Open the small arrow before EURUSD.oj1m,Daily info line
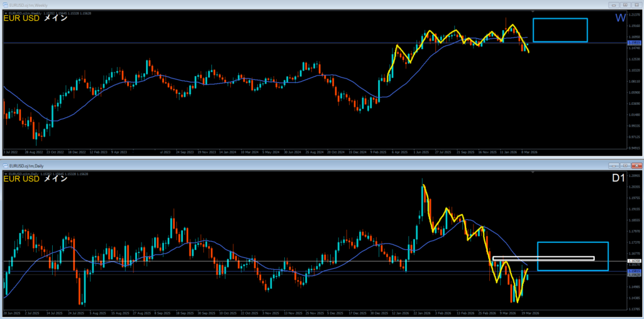644x319 pixels. (6, 174)
